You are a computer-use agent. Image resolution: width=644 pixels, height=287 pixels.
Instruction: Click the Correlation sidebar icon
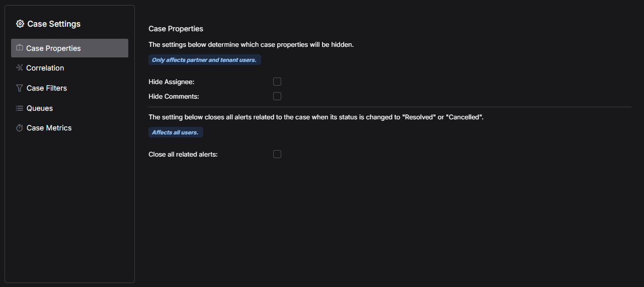(20, 67)
